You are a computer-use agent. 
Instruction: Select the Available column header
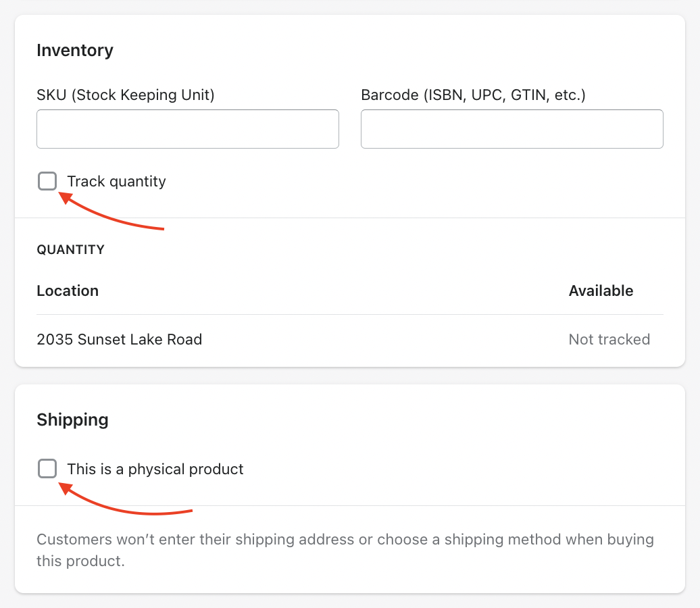tap(601, 290)
